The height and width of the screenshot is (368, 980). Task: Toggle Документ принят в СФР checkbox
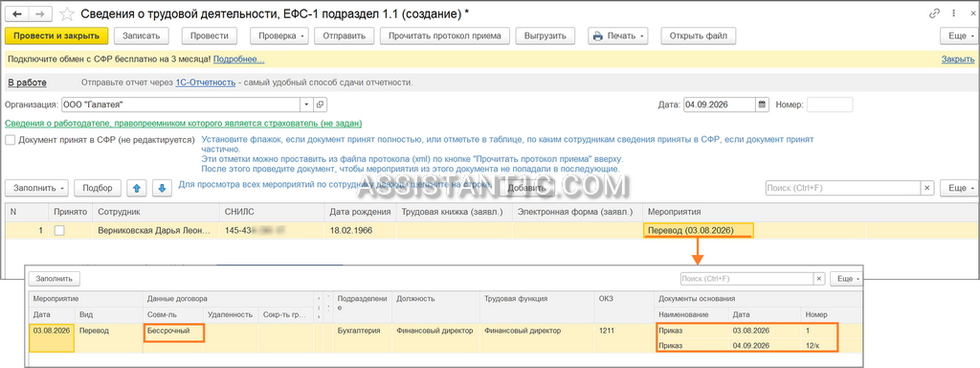10,140
